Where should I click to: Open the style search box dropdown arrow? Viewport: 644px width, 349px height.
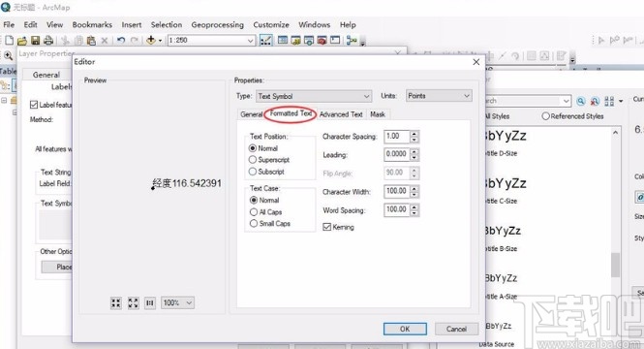point(567,101)
